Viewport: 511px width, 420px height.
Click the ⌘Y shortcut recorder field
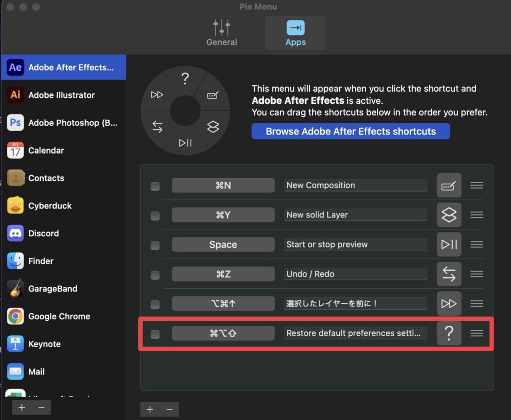(223, 214)
